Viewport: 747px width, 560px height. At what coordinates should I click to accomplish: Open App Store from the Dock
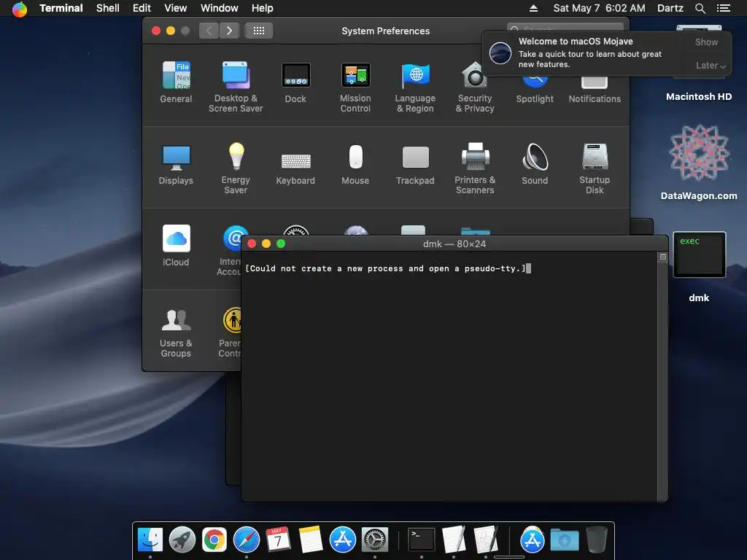tap(343, 540)
